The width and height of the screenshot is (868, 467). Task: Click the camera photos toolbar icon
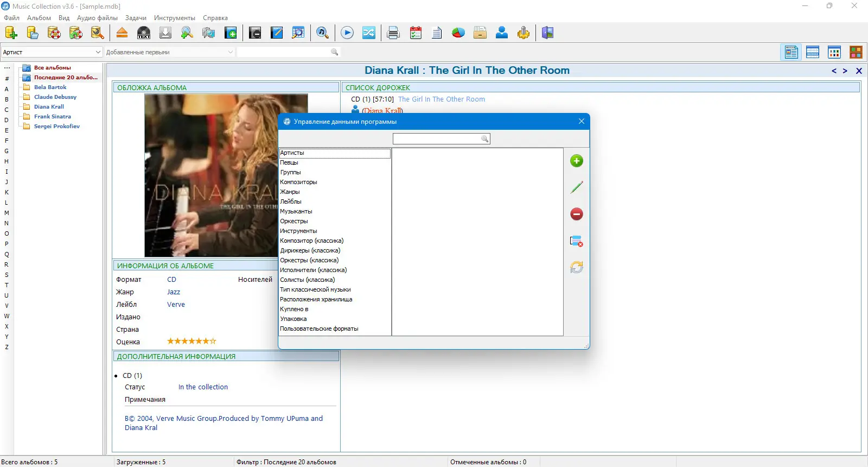click(209, 33)
